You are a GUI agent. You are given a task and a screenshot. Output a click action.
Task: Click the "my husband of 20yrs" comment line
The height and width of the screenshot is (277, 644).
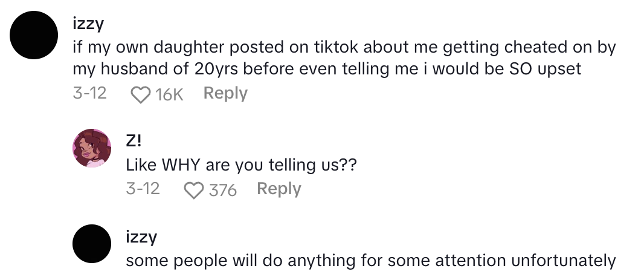tap(327, 69)
